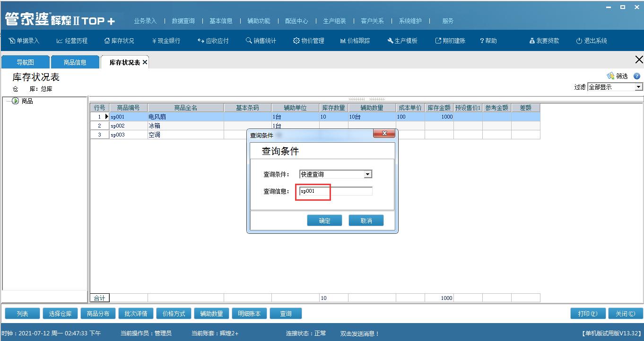Switch to the 导航图 tab

(x=25, y=61)
